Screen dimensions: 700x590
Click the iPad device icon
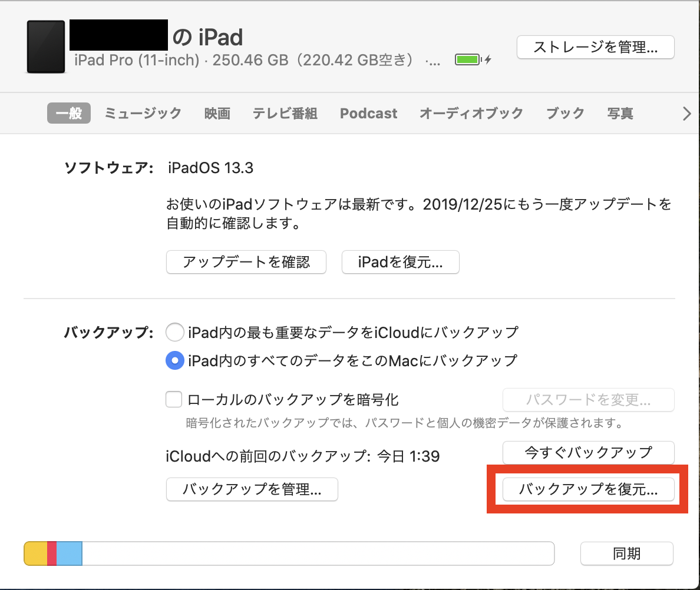click(x=46, y=47)
